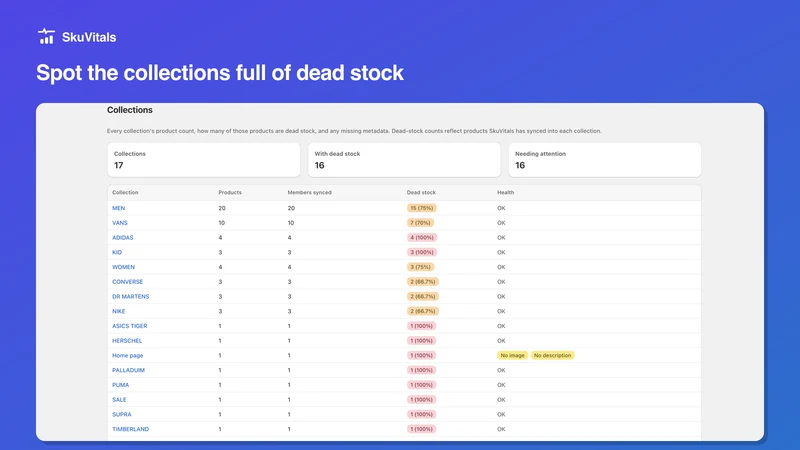Click the 3 (75%) badge for WOMEN
Image resolution: width=800 pixels, height=450 pixels.
(x=420, y=267)
